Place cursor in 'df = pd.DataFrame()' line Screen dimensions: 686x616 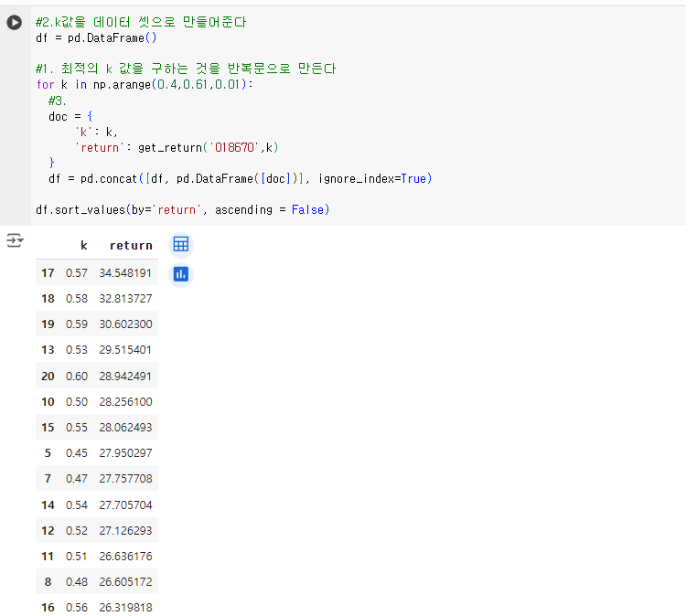(x=96, y=38)
